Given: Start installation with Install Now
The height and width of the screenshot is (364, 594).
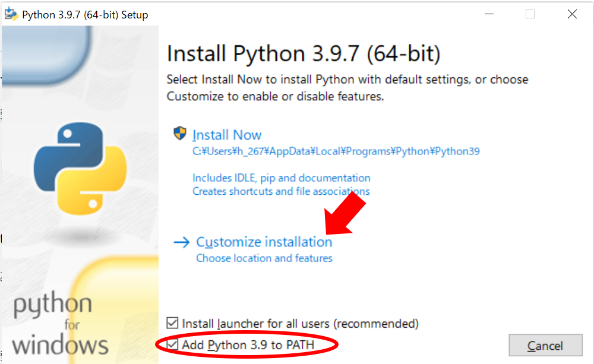Looking at the screenshot, I should tap(227, 135).
